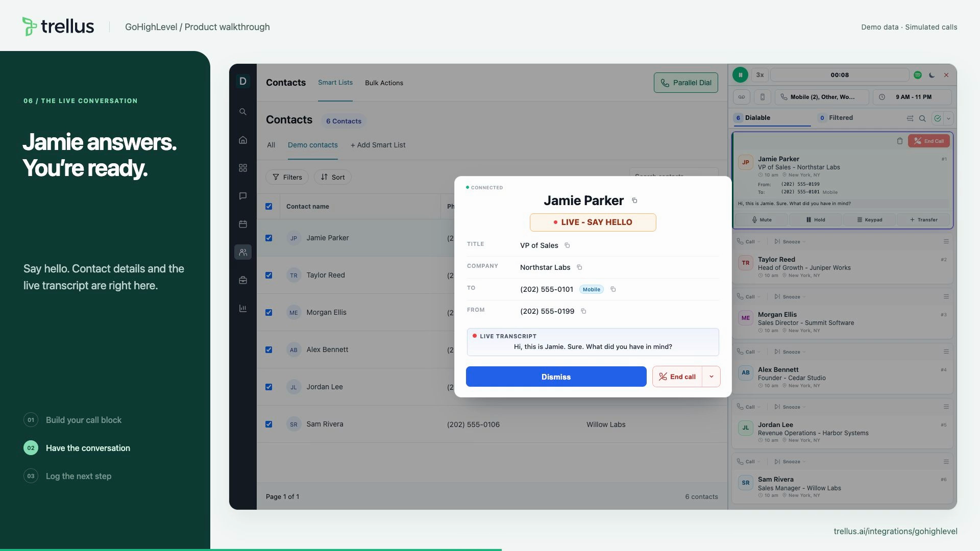Open the Keypad on the active call
Screen dimensions: 980x551
pos(869,220)
